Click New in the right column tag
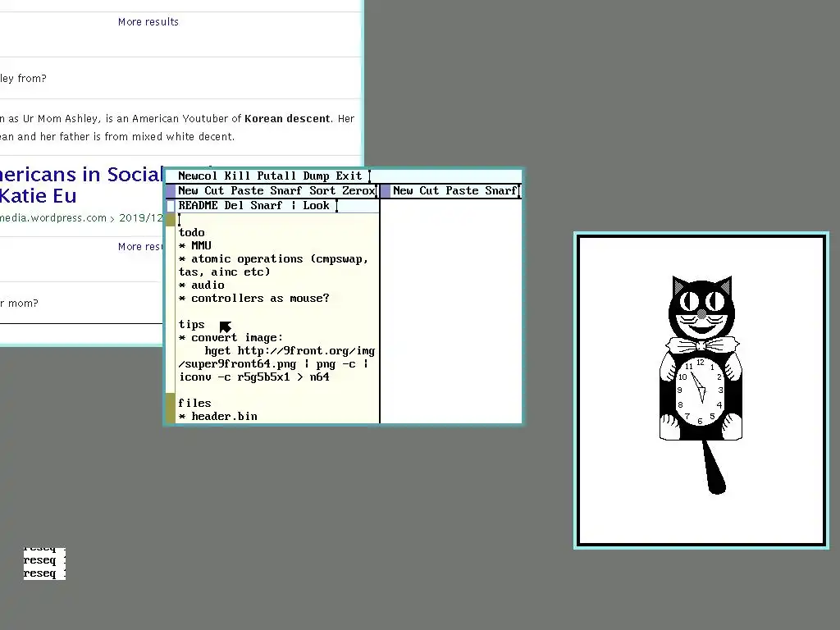The height and width of the screenshot is (630, 840). point(403,190)
